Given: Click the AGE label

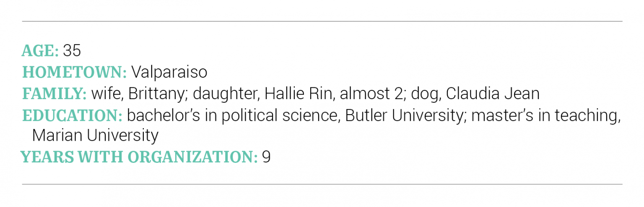Looking at the screenshot, I should 40,51.
